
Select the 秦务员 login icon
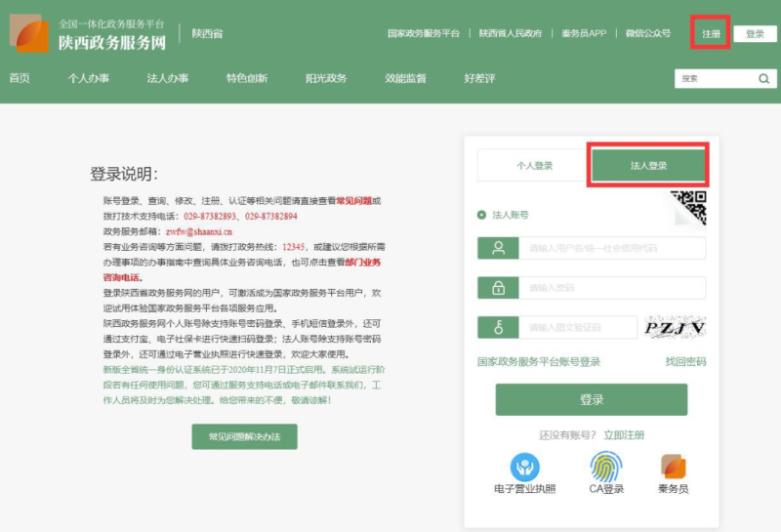click(674, 467)
